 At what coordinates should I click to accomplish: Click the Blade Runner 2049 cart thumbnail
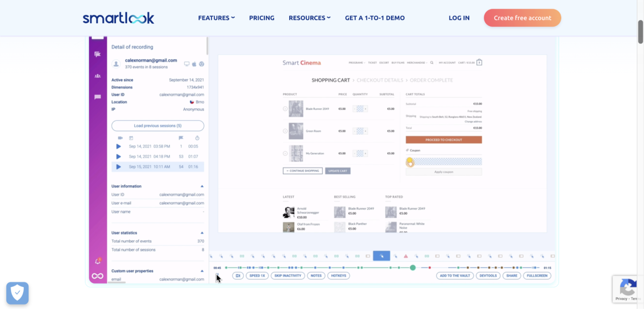pyautogui.click(x=296, y=109)
